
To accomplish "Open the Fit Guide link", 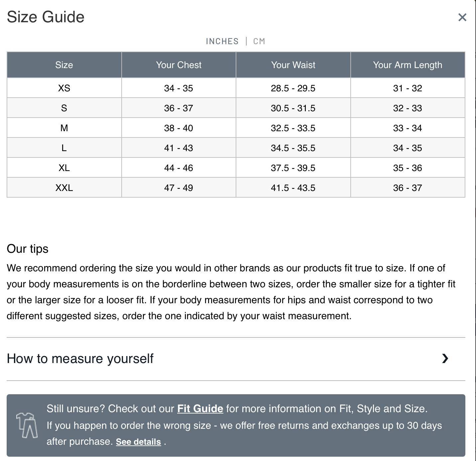I will (x=200, y=409).
